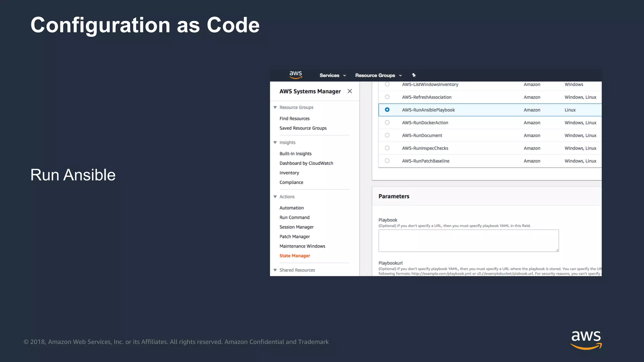Select the AWS-RunInspecChecks radio button
The height and width of the screenshot is (362, 644).
coord(387,148)
